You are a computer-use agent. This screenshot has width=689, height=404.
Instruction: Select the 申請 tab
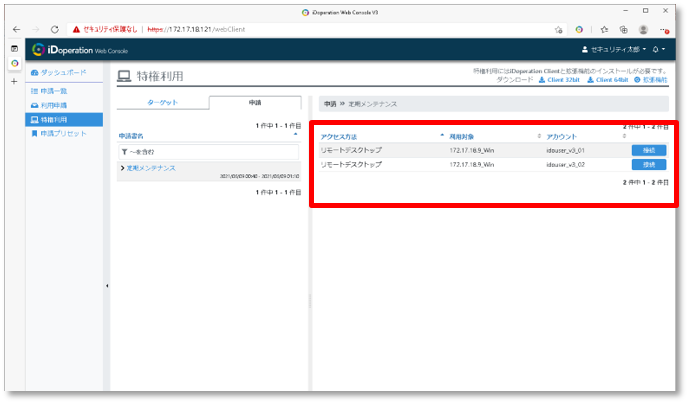tap(255, 102)
